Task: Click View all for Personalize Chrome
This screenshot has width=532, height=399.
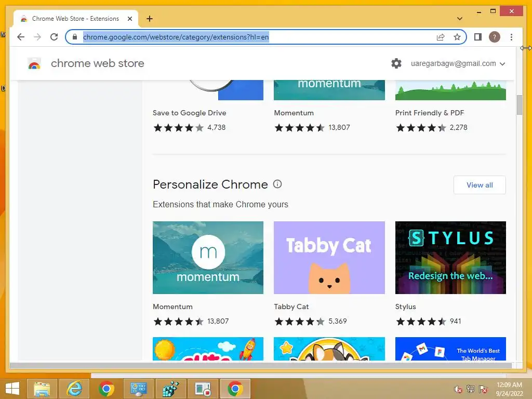Action: [480, 185]
